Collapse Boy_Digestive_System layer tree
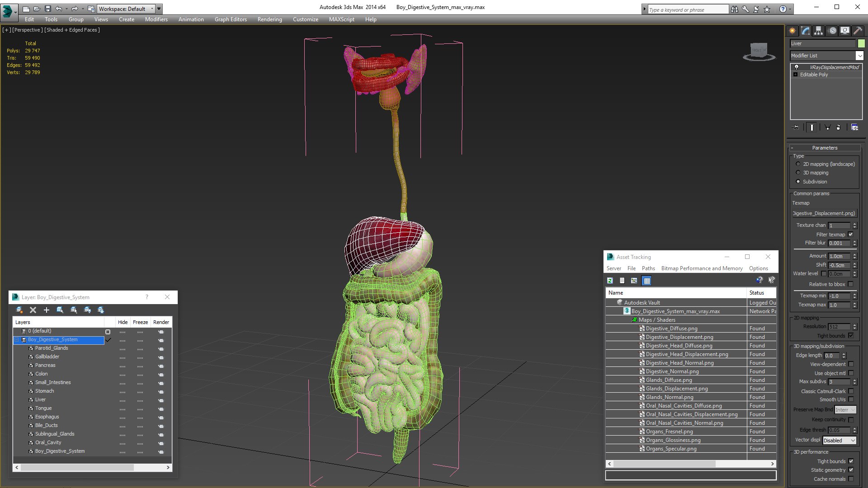 [17, 340]
